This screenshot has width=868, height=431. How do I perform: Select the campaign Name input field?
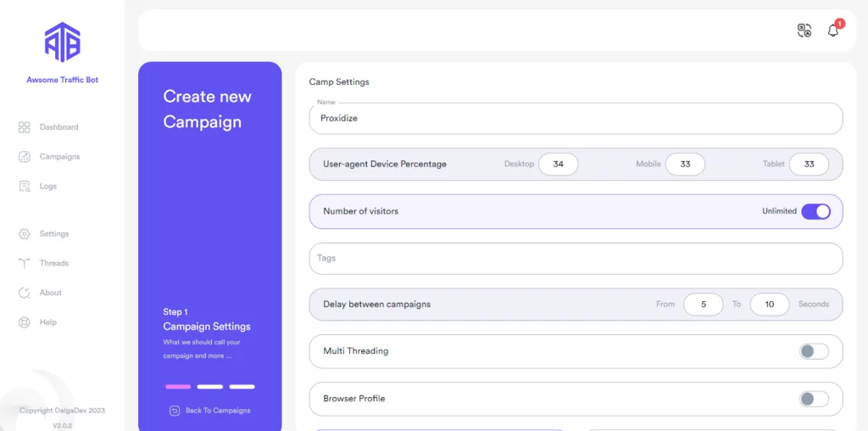coord(576,119)
